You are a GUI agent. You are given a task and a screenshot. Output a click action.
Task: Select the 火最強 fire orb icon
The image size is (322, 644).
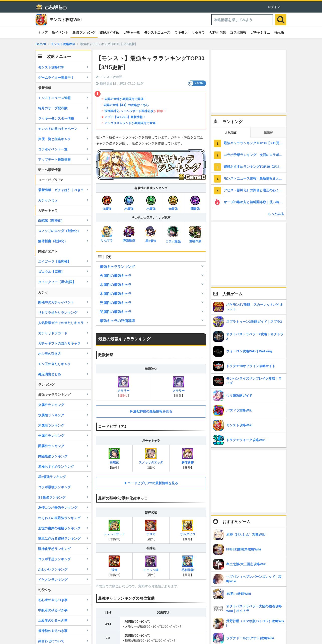pyautogui.click(x=107, y=200)
